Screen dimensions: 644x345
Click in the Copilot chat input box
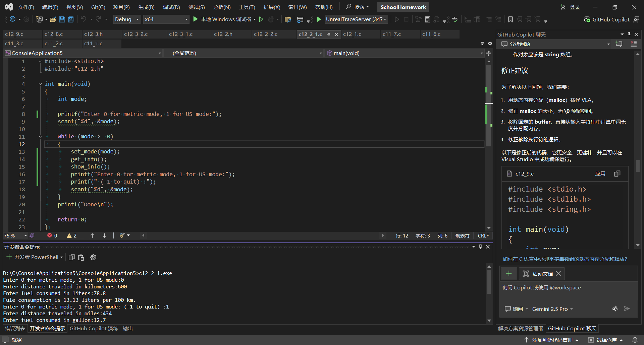(x=568, y=292)
